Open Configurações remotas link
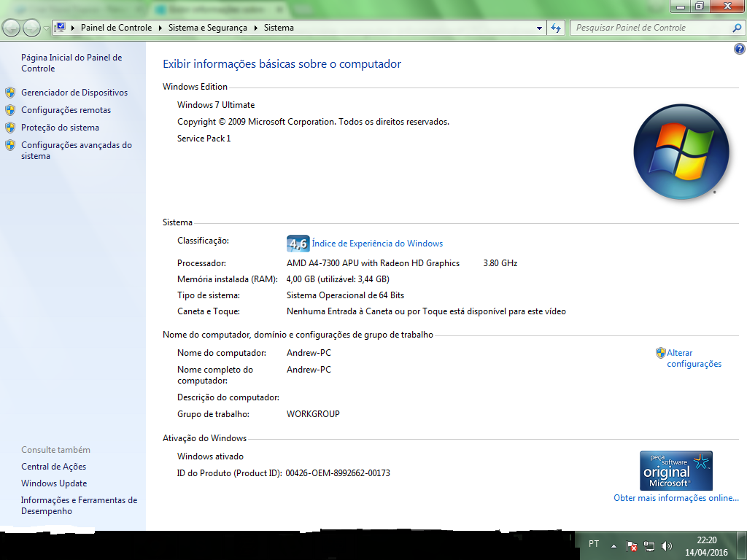This screenshot has height=560, width=747. (66, 110)
